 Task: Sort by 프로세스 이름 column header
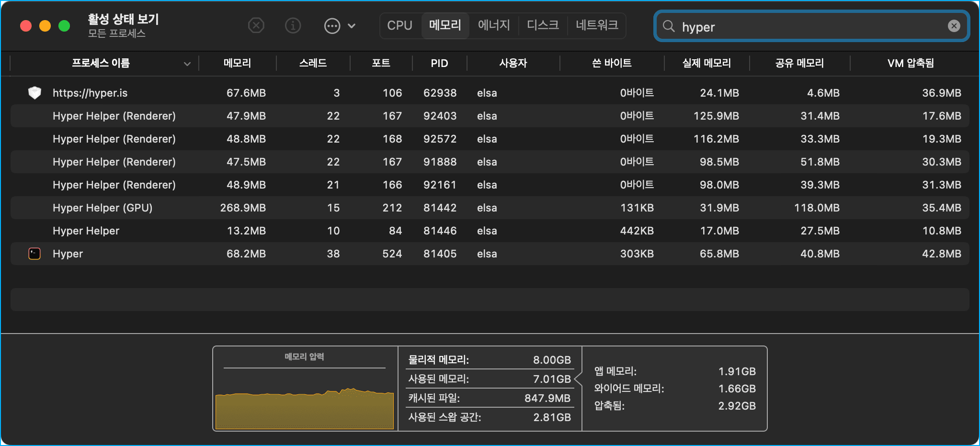(x=101, y=63)
